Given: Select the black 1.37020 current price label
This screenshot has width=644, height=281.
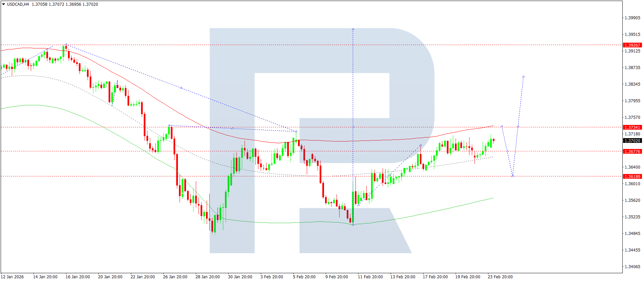Looking at the screenshot, I should tap(632, 140).
